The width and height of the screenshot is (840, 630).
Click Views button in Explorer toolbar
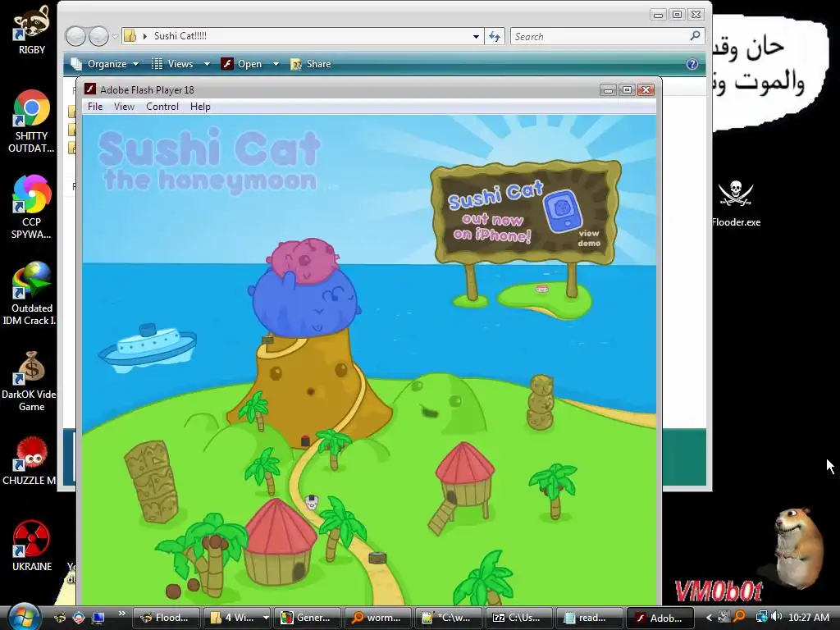(x=172, y=64)
